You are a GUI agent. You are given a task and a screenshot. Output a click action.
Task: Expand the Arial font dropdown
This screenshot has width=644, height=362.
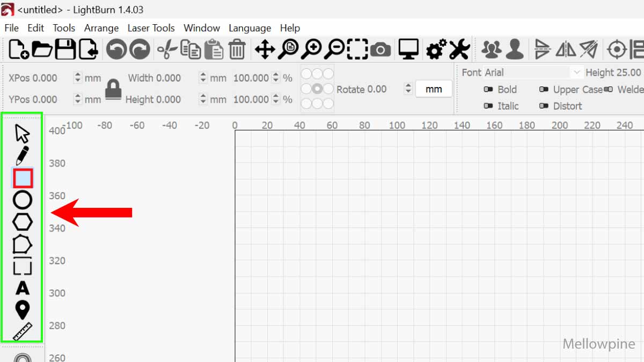pos(577,73)
